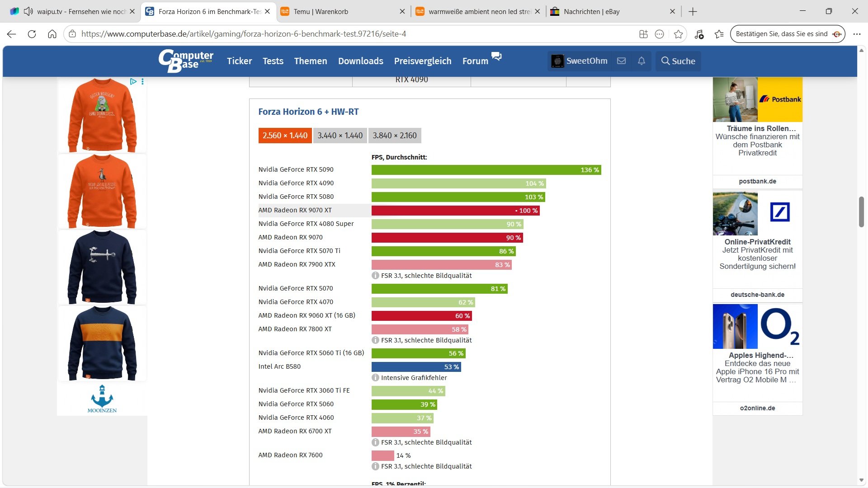Image resolution: width=868 pixels, height=488 pixels.
Task: Click the page vertical scrollbar thumb
Action: [x=862, y=211]
